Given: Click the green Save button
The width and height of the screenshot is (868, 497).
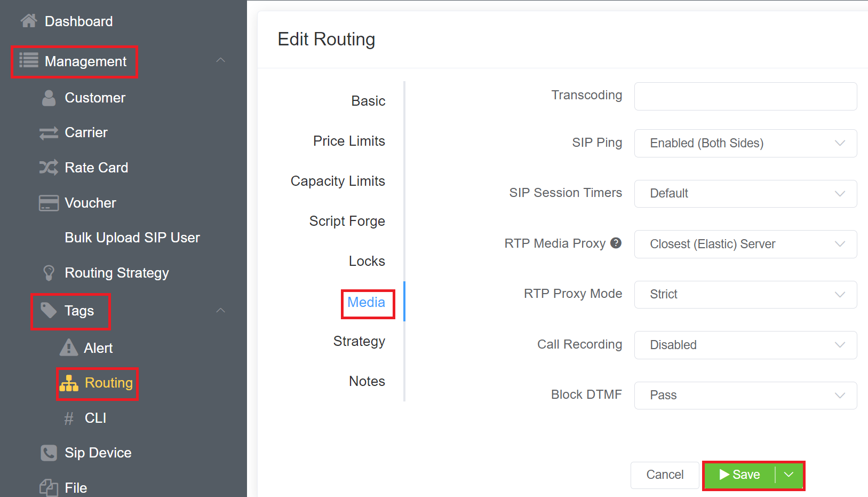Looking at the screenshot, I should (739, 475).
